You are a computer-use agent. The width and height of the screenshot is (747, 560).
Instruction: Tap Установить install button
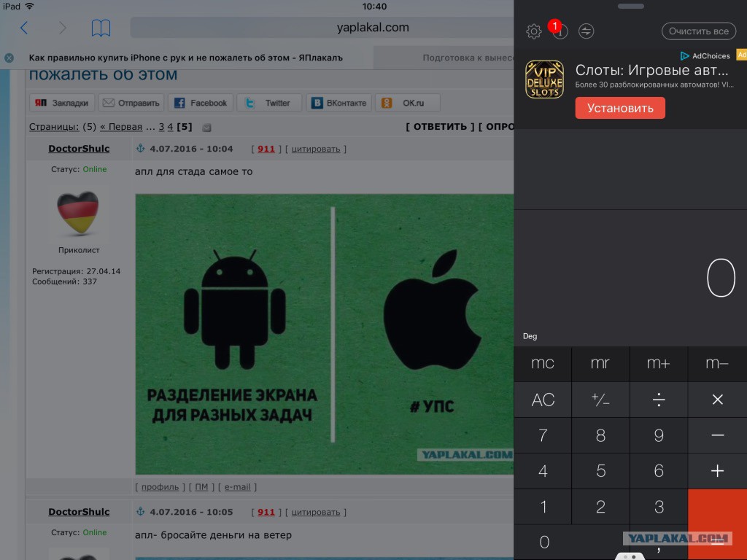coord(620,108)
